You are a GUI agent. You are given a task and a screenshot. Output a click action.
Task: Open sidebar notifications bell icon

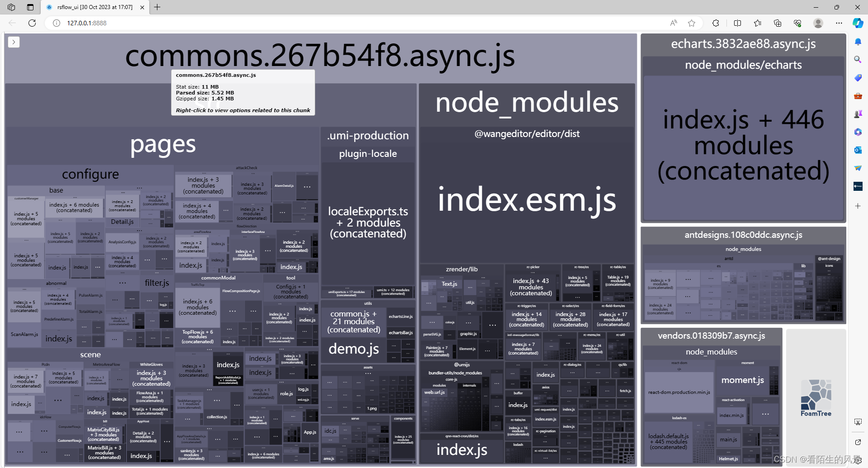click(858, 42)
